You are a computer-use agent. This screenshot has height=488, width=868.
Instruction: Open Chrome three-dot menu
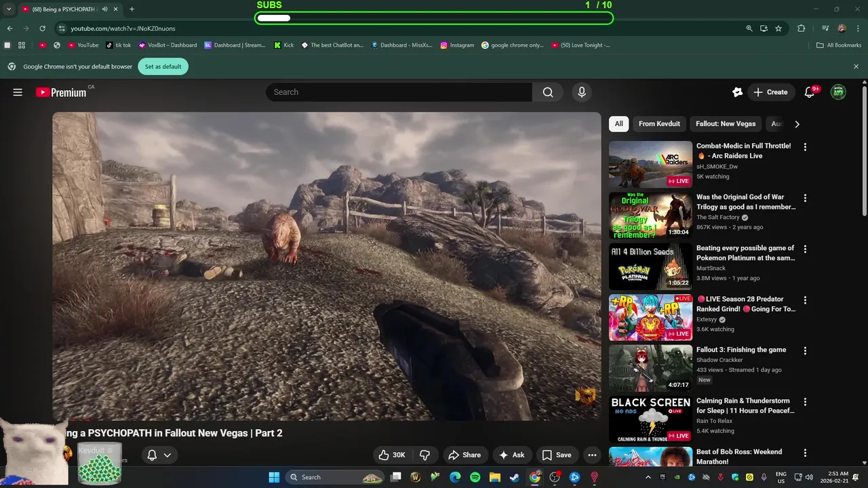click(858, 28)
